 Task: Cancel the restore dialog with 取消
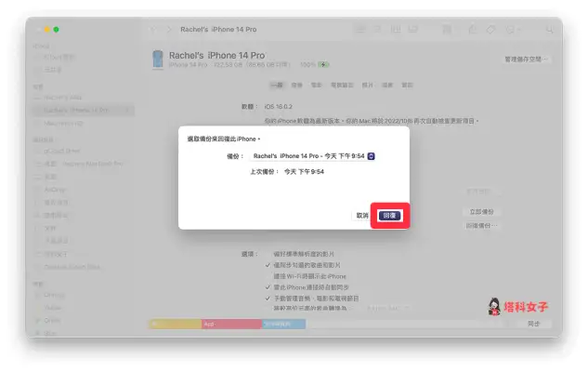click(x=362, y=216)
